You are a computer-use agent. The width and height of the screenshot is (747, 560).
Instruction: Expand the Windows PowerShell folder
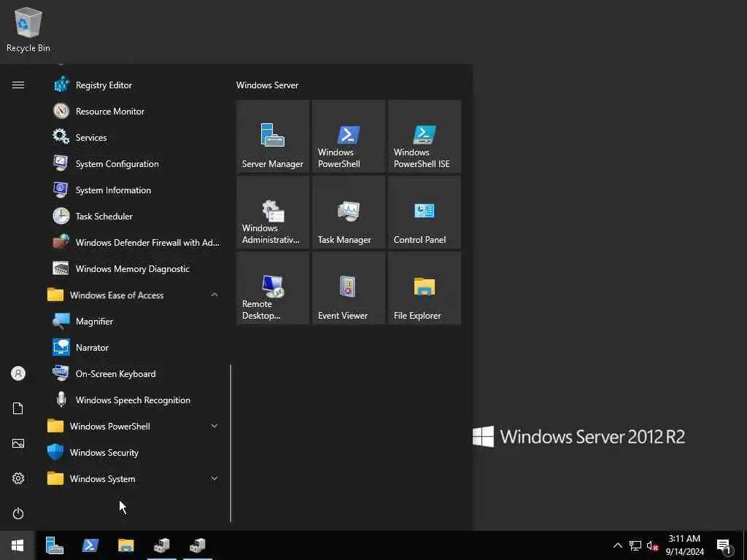[x=133, y=426]
